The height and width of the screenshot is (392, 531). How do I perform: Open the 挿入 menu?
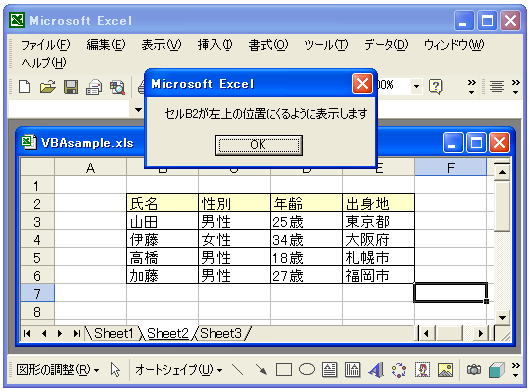215,45
